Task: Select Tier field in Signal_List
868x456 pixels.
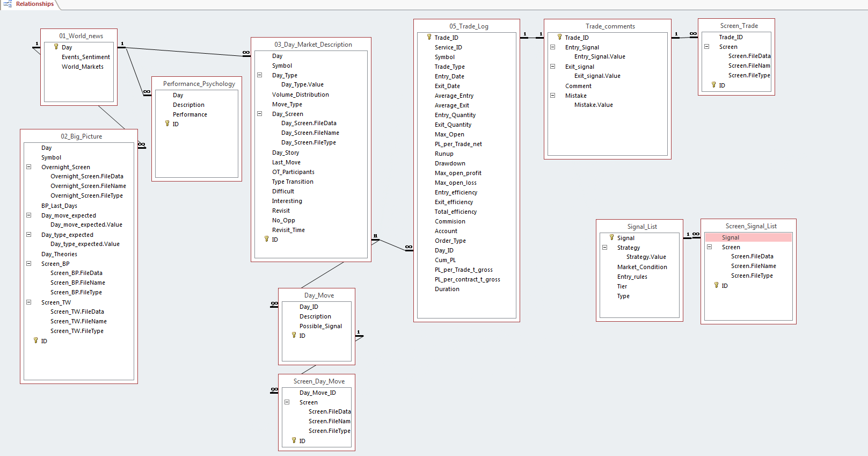Action: point(622,286)
